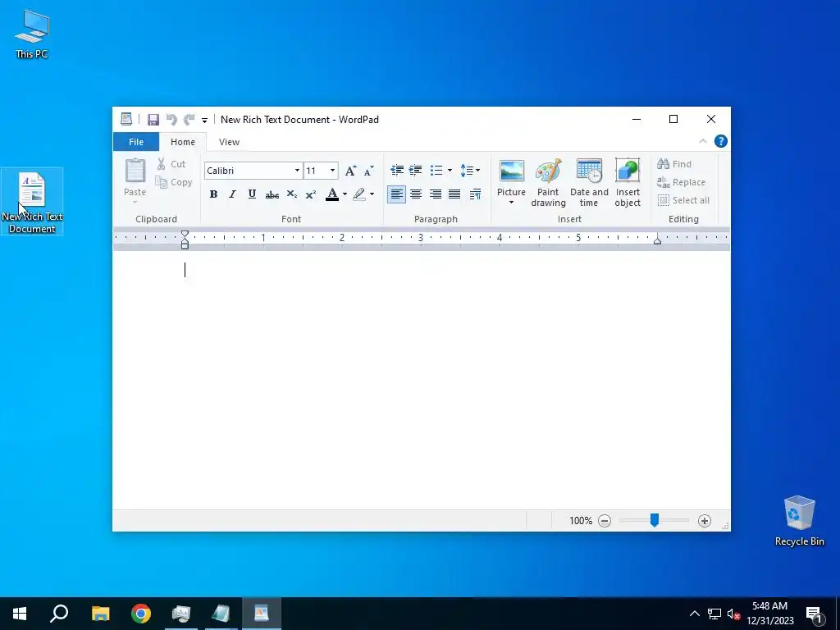Click the Shrink font icon
The width and height of the screenshot is (840, 630).
[368, 171]
